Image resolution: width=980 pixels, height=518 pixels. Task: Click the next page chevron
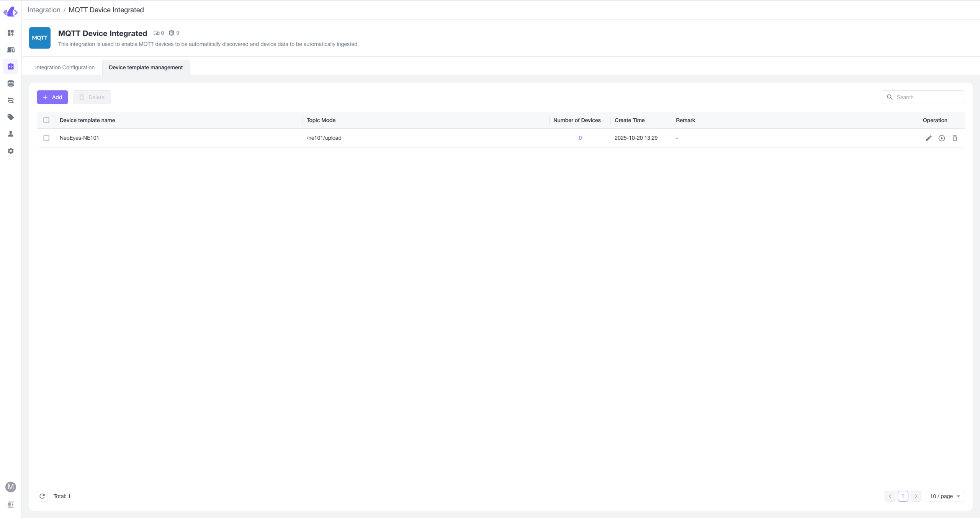[916, 496]
